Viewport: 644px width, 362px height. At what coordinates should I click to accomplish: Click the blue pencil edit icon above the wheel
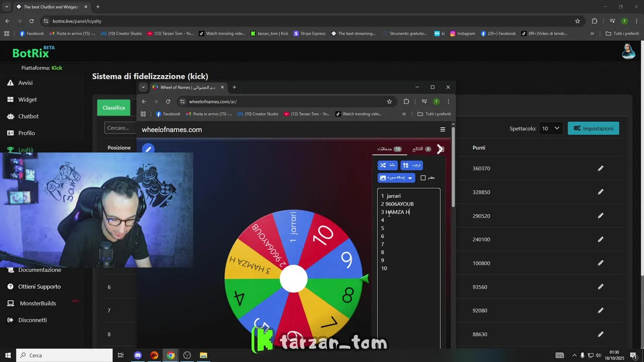(148, 149)
